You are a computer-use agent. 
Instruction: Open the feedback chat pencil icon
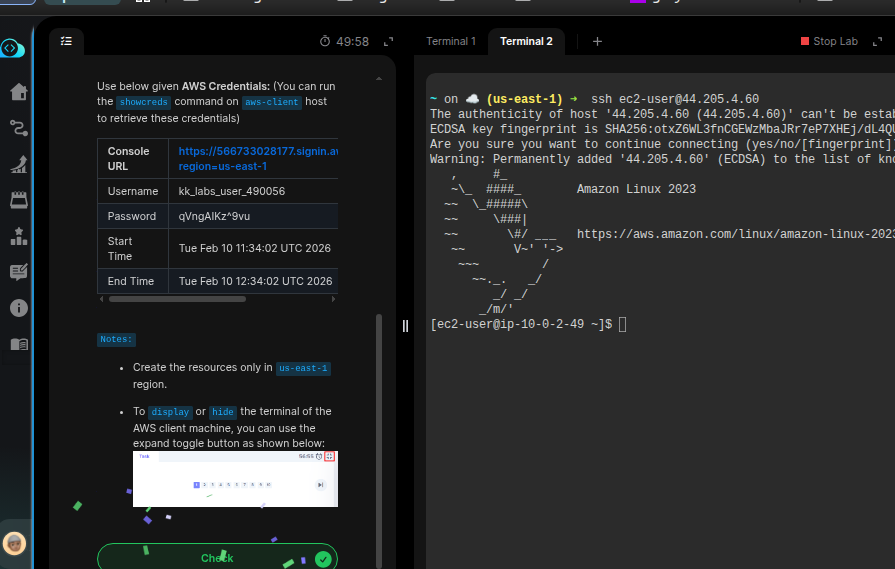click(x=19, y=272)
